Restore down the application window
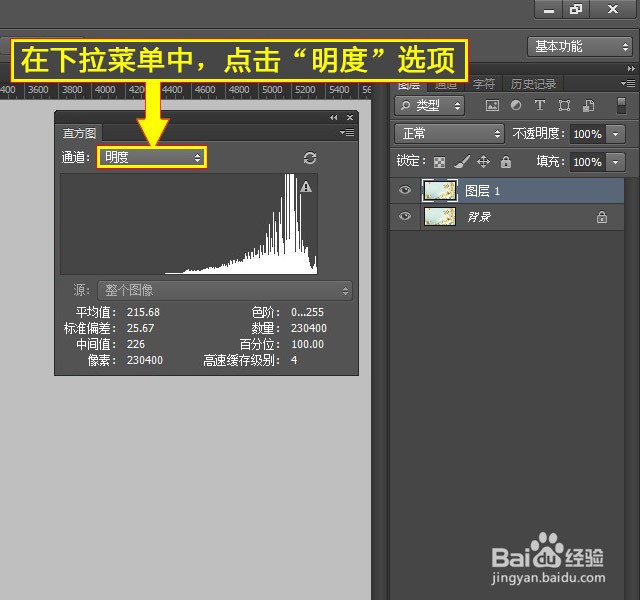The height and width of the screenshot is (600, 640). pyautogui.click(x=576, y=9)
